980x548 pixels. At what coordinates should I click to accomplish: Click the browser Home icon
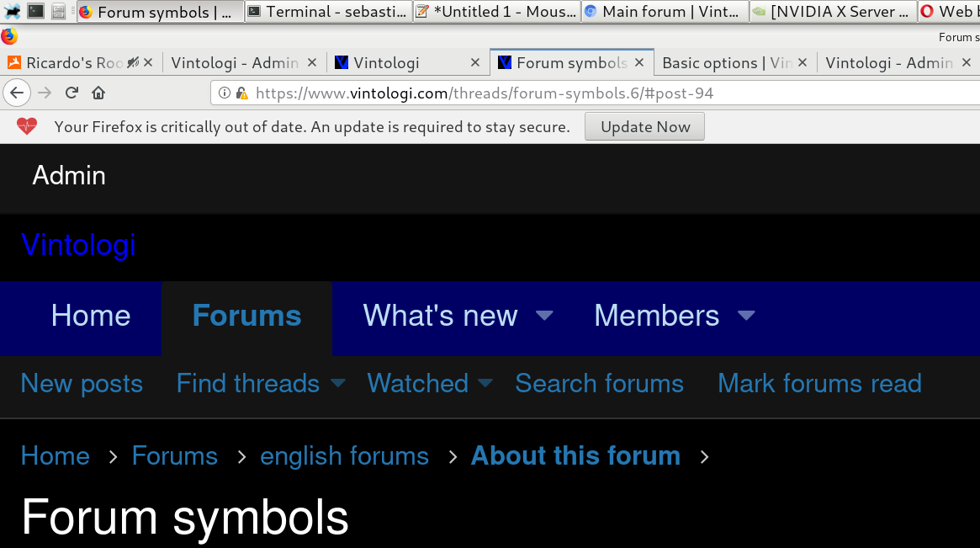[x=98, y=93]
